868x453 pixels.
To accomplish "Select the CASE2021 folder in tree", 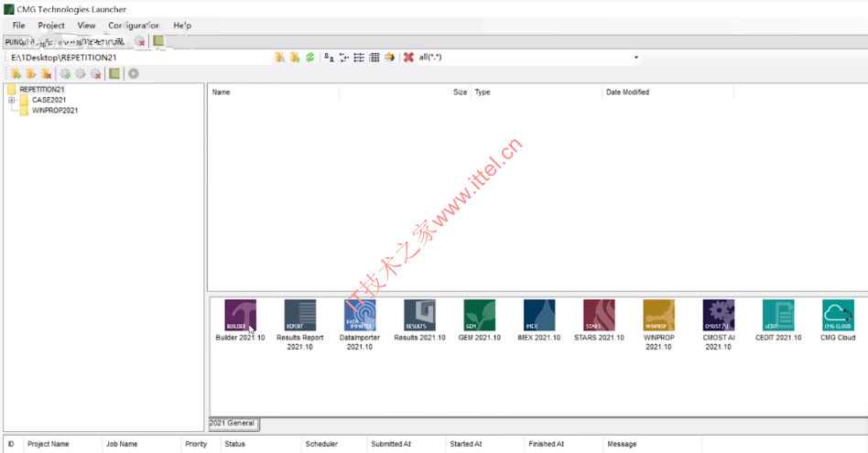I will coord(49,100).
